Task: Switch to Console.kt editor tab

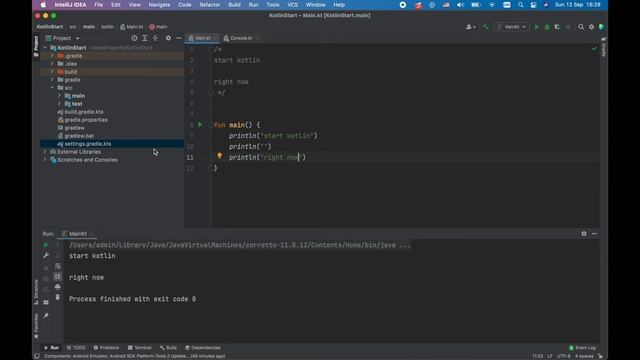Action: pyautogui.click(x=241, y=38)
